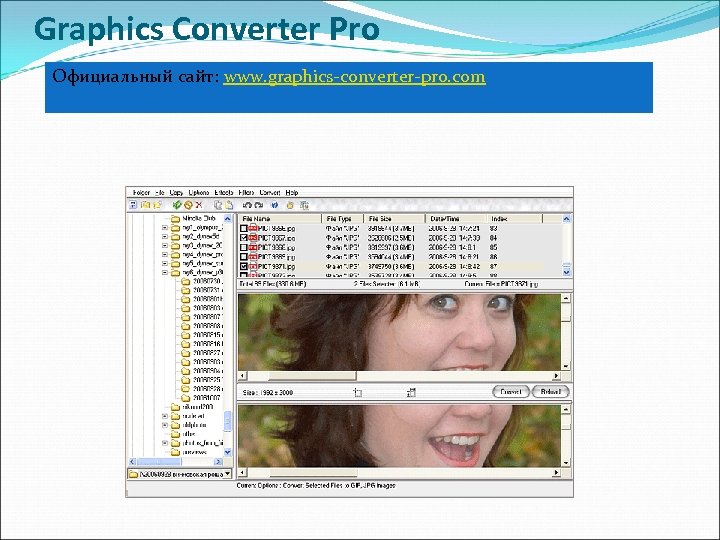720x540 pixels.
Task: Open the Options menu
Action: point(199,192)
